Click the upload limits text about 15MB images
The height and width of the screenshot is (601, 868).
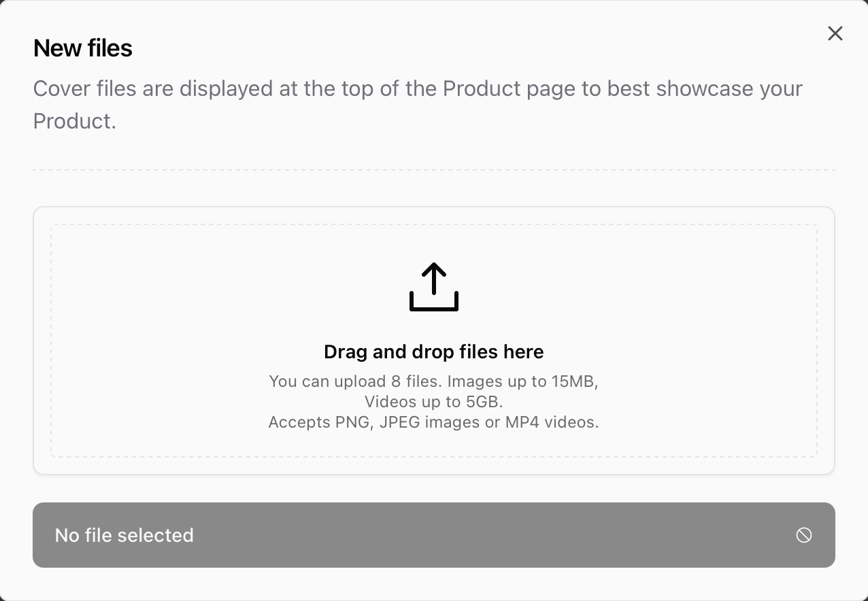pos(433,381)
